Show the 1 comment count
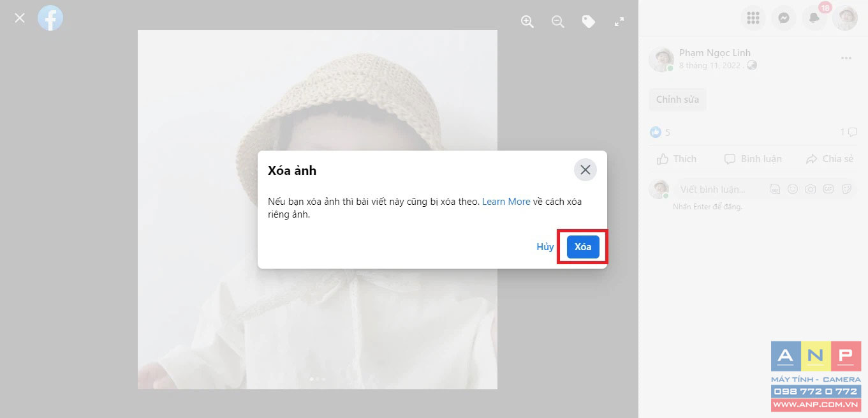Screen dimensions: 868x418 pyautogui.click(x=848, y=132)
